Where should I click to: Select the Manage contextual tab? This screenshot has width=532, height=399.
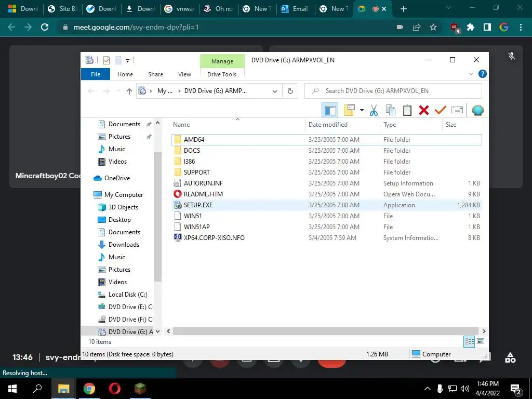coord(222,61)
